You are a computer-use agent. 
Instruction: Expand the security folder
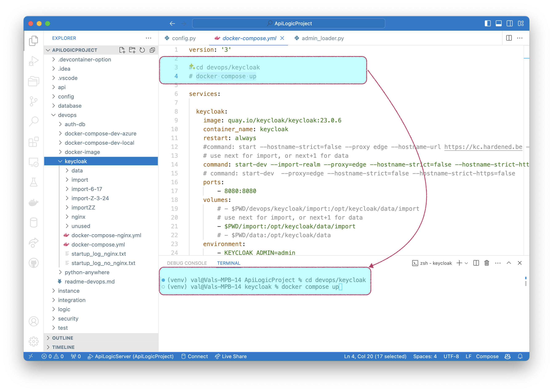point(101,319)
